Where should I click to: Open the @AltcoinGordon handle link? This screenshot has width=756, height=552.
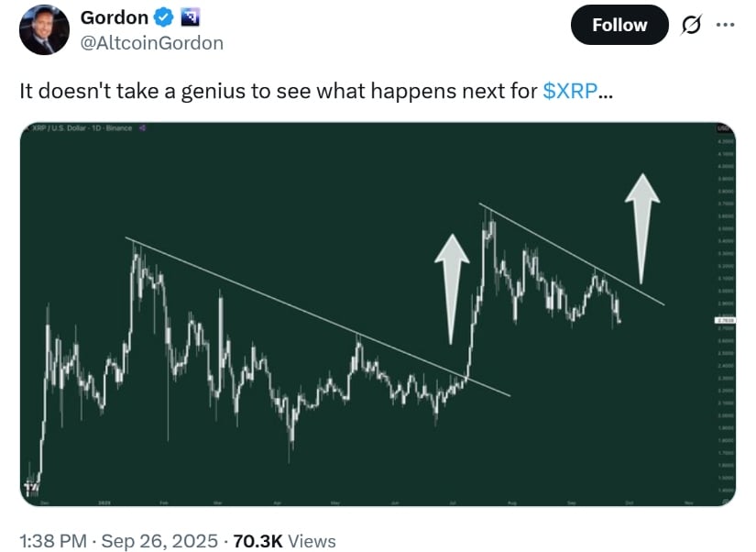tap(152, 43)
